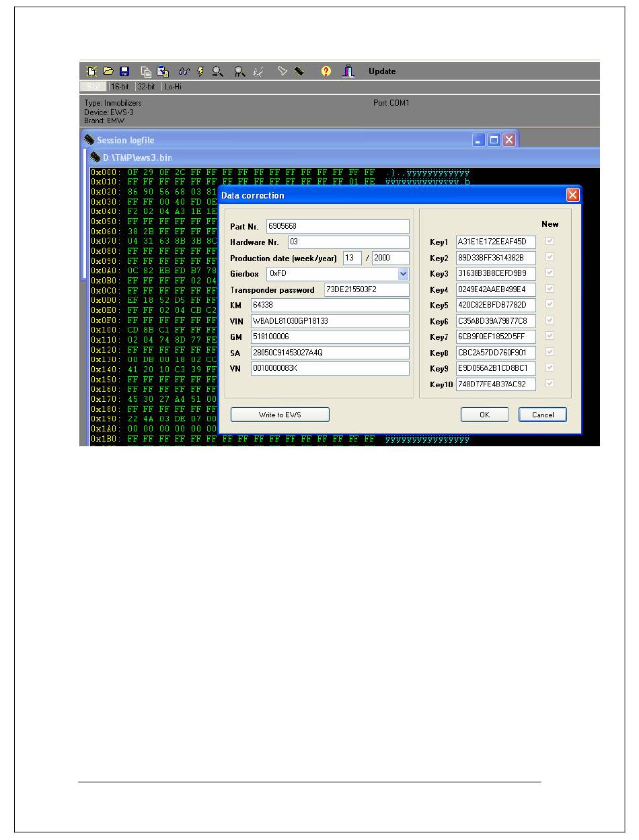639x840 pixels.
Task: Toggle the New checkbox for Key1
Action: pos(550,240)
